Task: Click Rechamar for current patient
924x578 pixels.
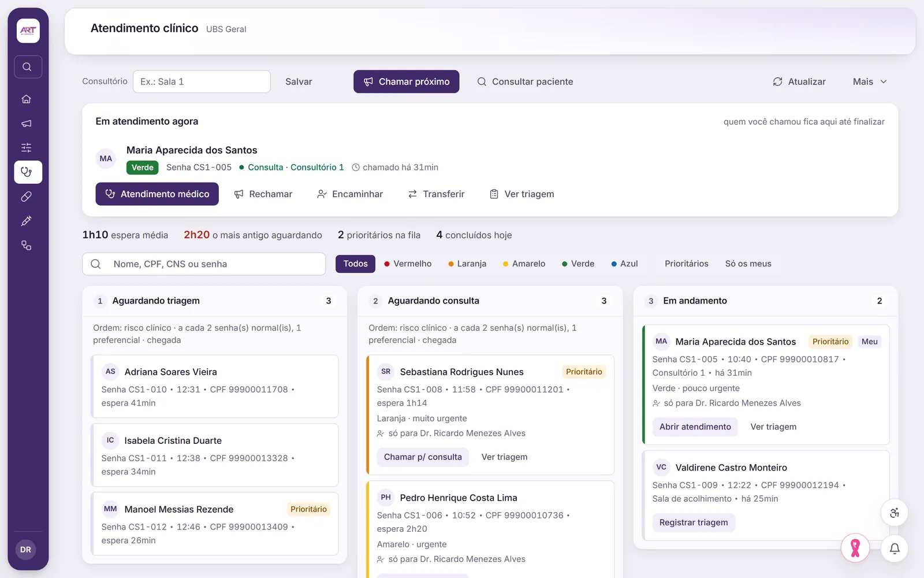Action: click(263, 194)
